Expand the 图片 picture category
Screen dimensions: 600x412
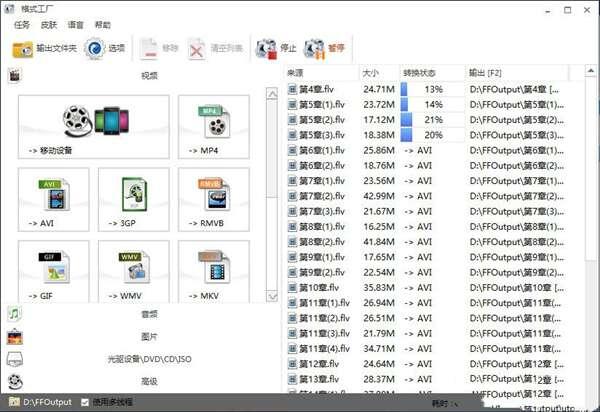(148, 336)
